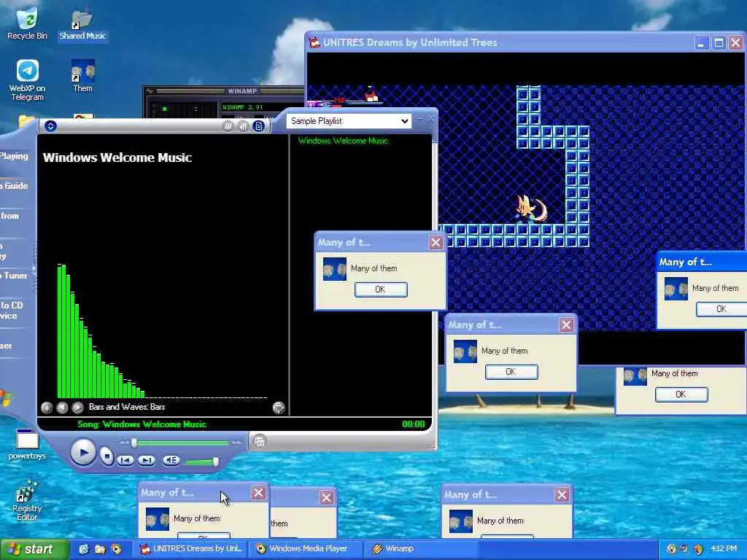Image resolution: width=747 pixels, height=560 pixels.
Task: Hide the playlist pane in Media Player
Action: tap(259, 125)
